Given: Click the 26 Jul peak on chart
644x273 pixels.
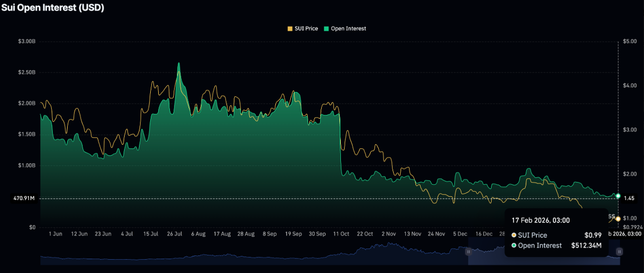Looking at the screenshot, I should (178, 64).
